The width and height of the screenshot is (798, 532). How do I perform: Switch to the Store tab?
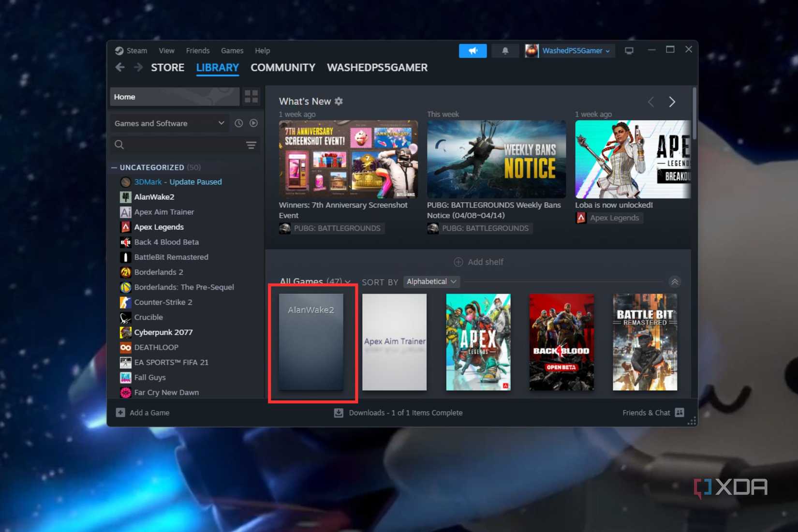(x=167, y=67)
